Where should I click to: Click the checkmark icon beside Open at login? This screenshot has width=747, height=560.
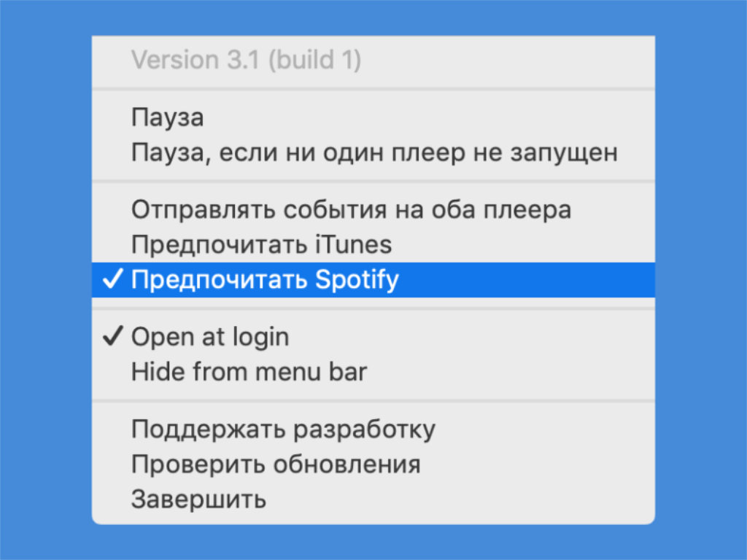pos(112,337)
